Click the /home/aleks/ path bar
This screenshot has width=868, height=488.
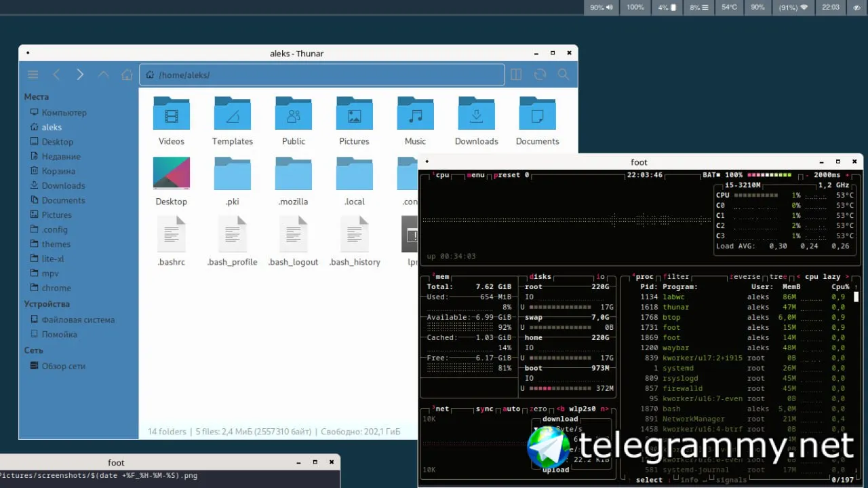[x=322, y=75]
